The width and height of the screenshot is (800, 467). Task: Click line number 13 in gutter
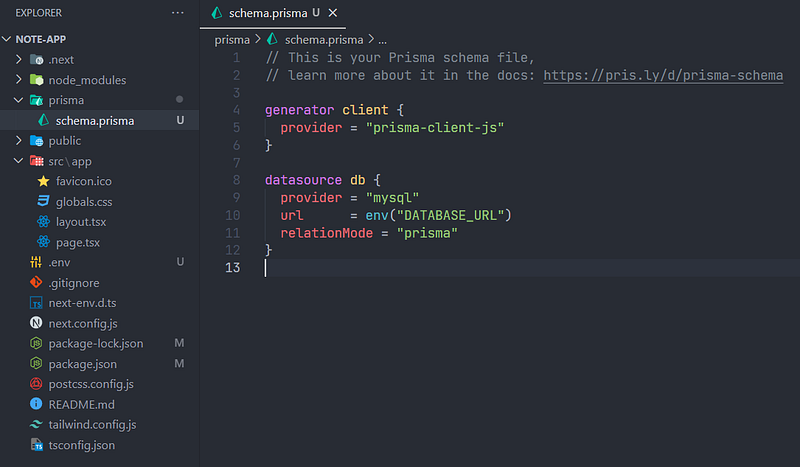[x=233, y=267]
